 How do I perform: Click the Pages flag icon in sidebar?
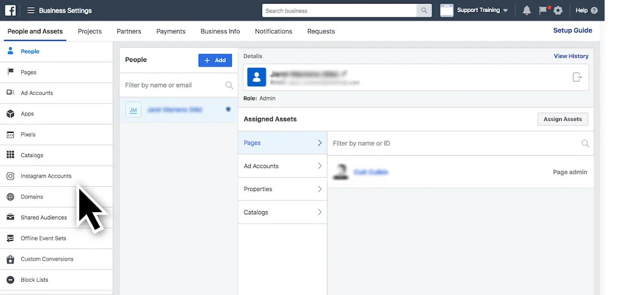point(10,72)
